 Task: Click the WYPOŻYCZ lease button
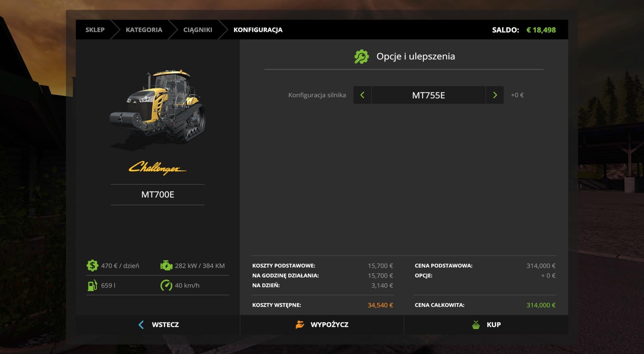[322, 324]
